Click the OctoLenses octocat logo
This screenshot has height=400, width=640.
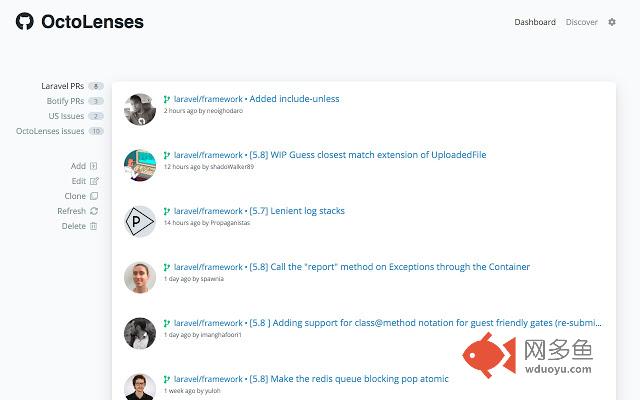(x=24, y=21)
